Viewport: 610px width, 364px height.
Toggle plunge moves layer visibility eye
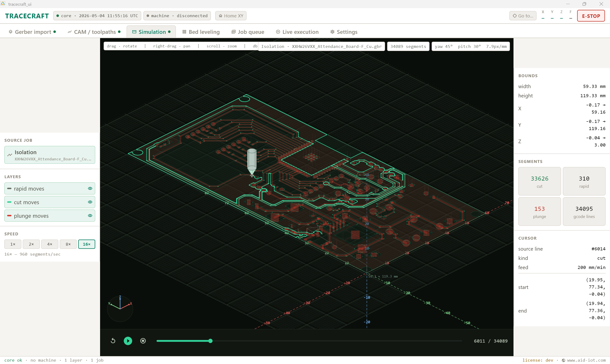pos(90,216)
